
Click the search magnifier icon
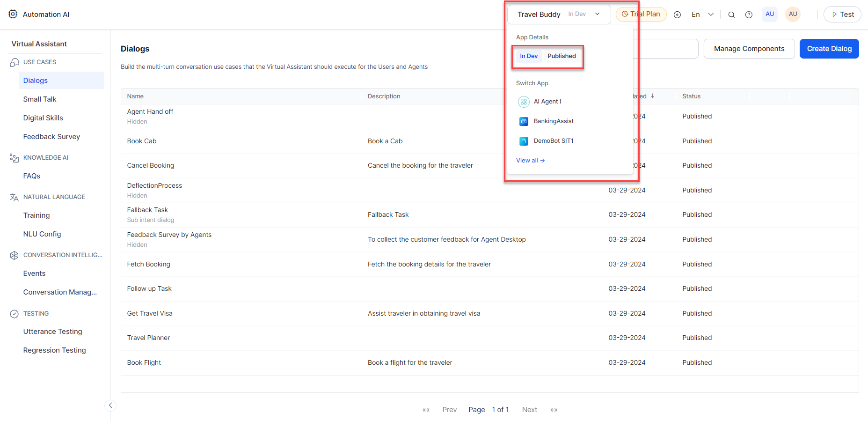[731, 15]
